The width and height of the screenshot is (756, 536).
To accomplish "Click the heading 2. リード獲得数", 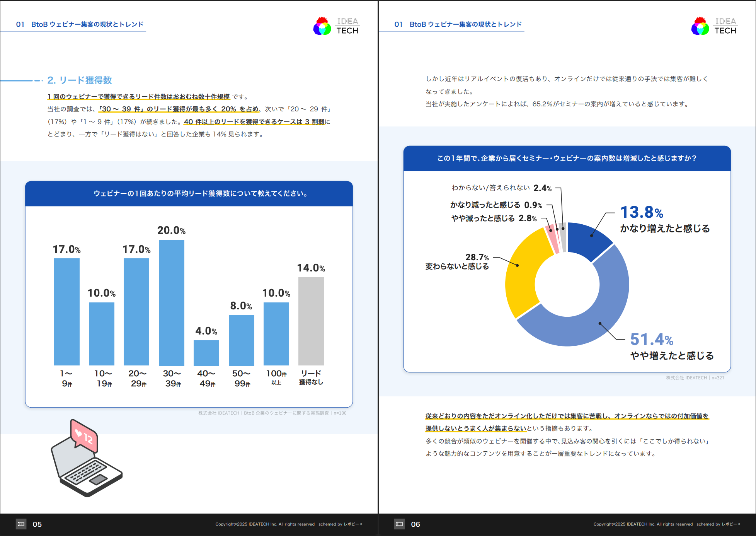I will 80,80.
